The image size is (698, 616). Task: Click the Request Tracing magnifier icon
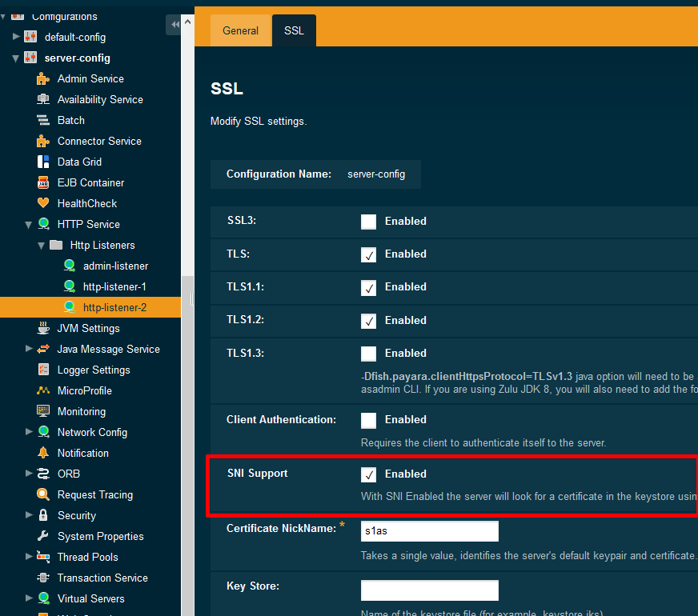pyautogui.click(x=43, y=494)
